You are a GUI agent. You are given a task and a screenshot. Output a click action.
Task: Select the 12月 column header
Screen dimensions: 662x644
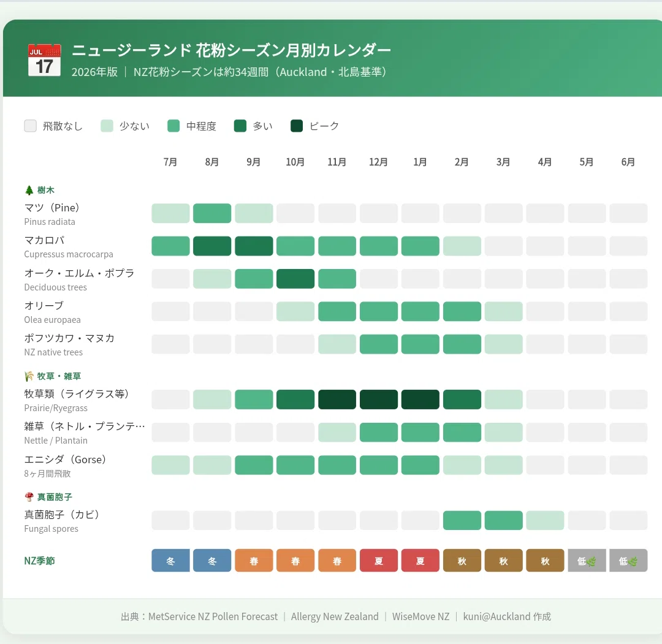click(378, 162)
